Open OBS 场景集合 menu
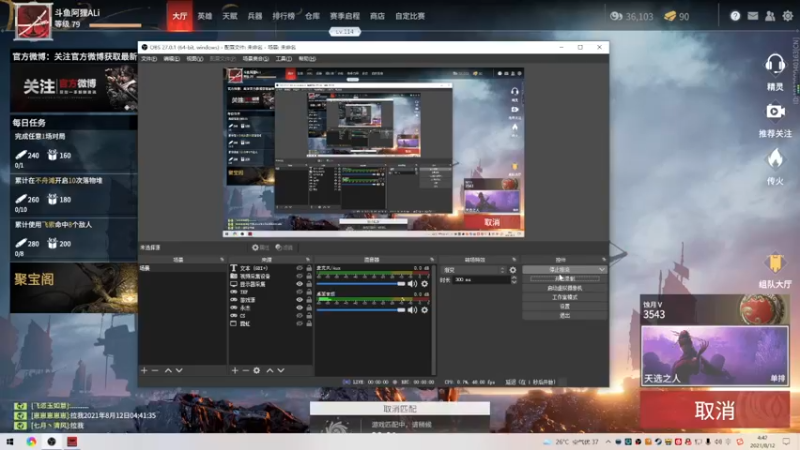800x450 pixels. click(x=256, y=59)
